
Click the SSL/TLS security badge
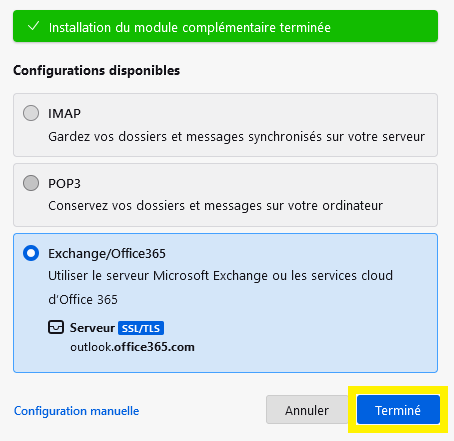point(141,328)
